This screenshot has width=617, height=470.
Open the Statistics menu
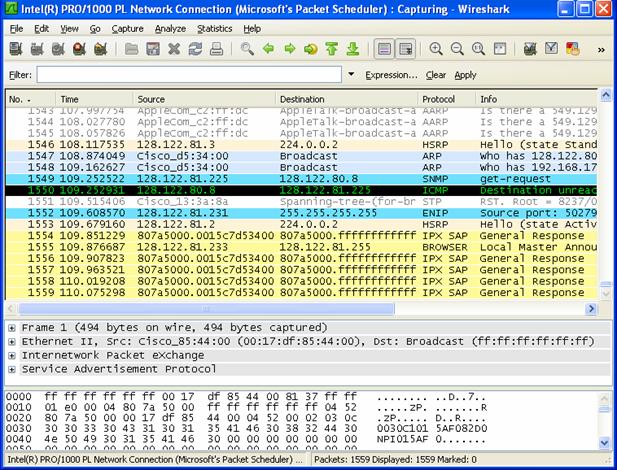tap(214, 28)
